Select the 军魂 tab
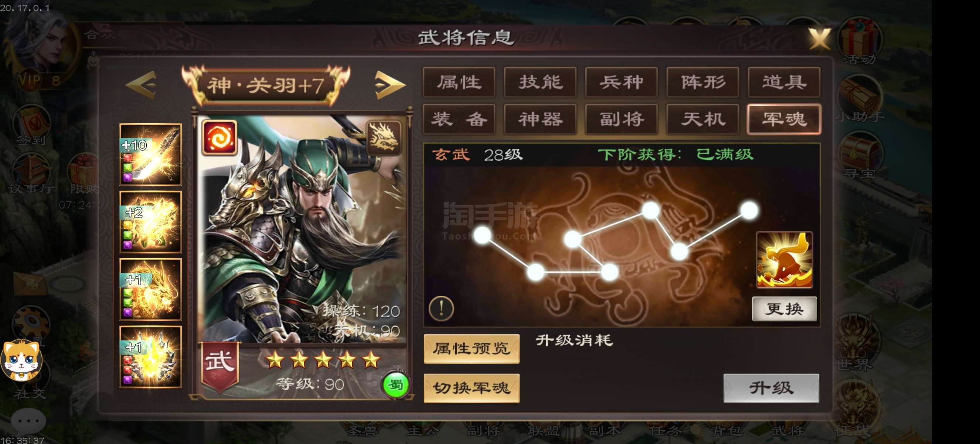 pyautogui.click(x=784, y=119)
